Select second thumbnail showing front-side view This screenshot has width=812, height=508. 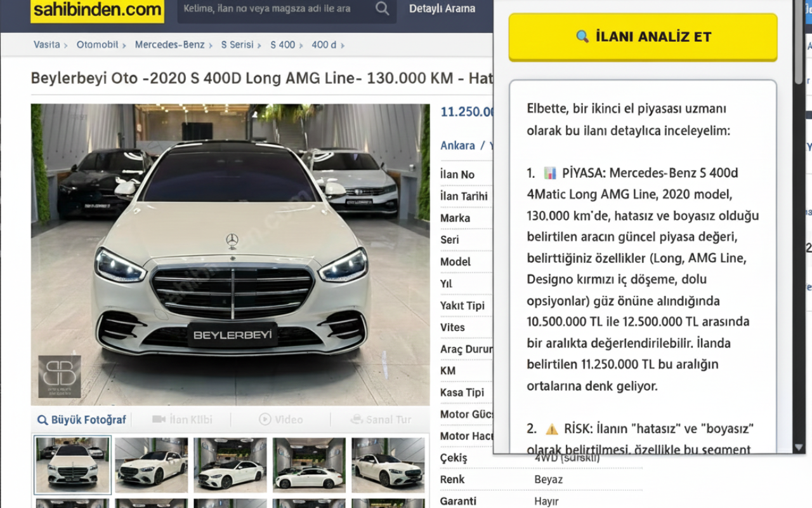(152, 465)
